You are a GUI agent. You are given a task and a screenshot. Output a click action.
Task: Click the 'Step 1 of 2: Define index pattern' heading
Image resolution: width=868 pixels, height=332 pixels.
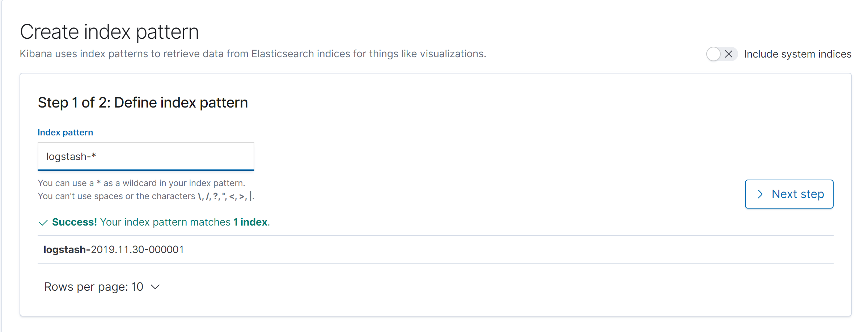pyautogui.click(x=143, y=103)
